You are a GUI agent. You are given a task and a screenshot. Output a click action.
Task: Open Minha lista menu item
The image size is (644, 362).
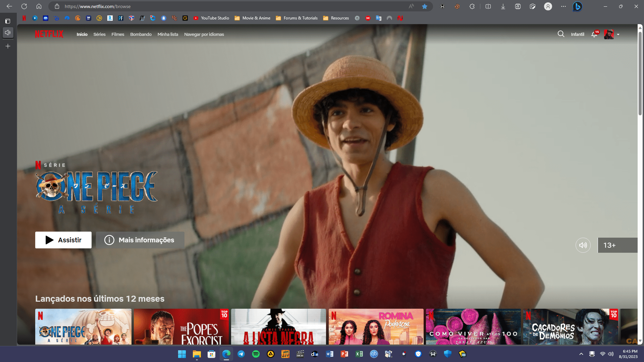pos(168,35)
